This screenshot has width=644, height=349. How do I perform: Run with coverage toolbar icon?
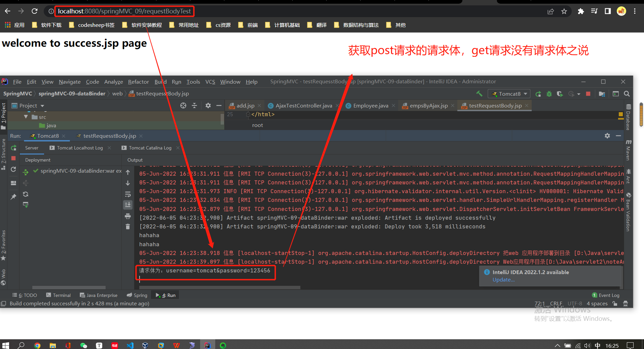tap(560, 94)
